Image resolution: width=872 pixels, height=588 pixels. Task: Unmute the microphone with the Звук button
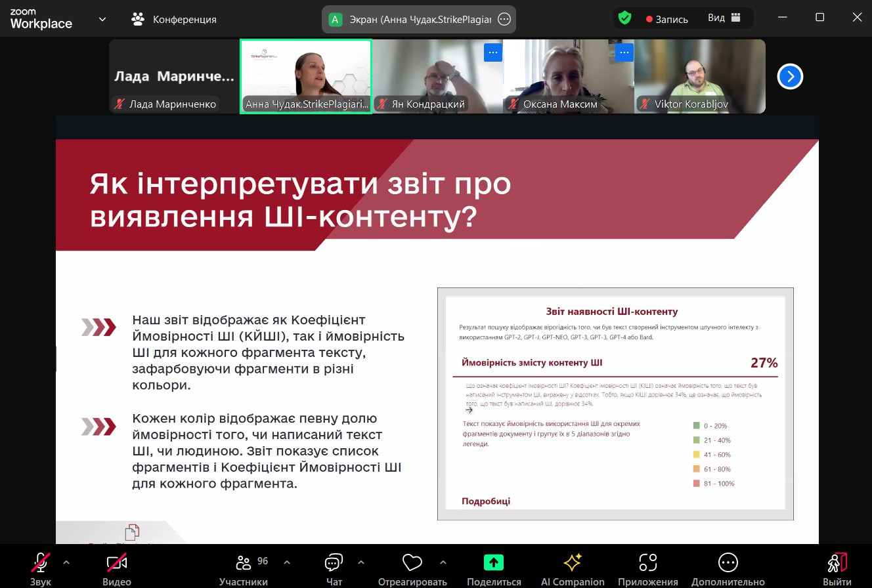(40, 568)
